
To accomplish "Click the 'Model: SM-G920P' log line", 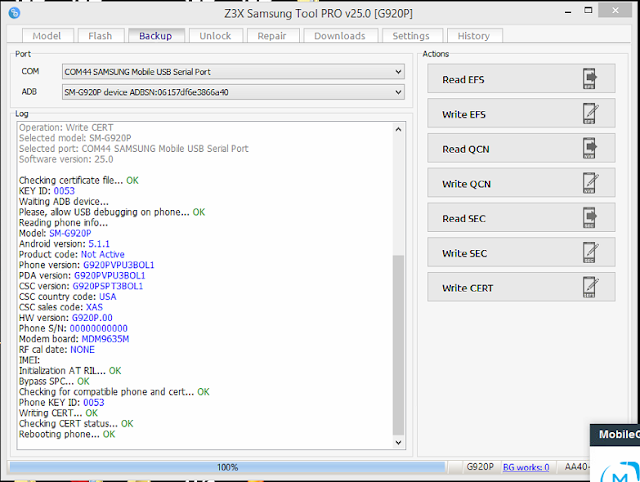I will (x=55, y=233).
